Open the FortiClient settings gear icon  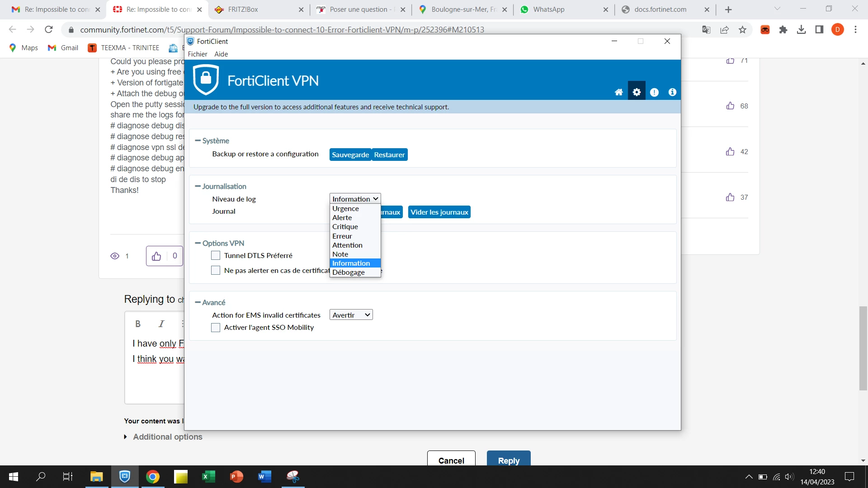click(637, 92)
